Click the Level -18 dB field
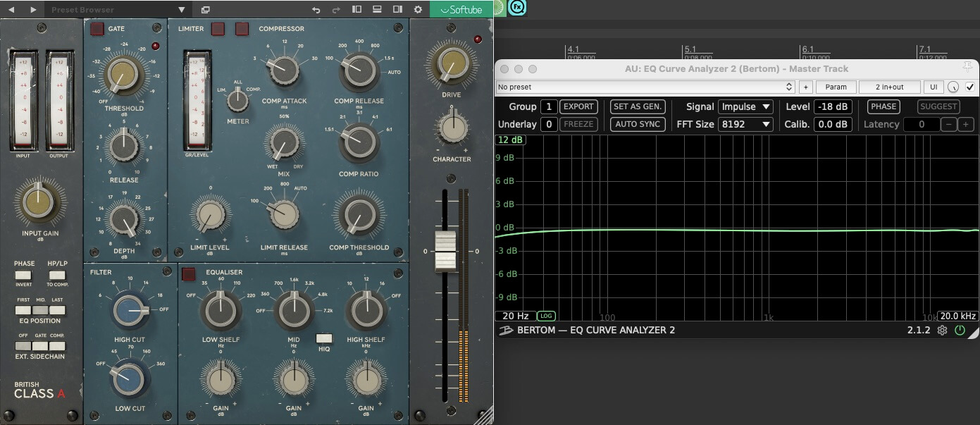Image resolution: width=980 pixels, height=425 pixels. click(833, 106)
